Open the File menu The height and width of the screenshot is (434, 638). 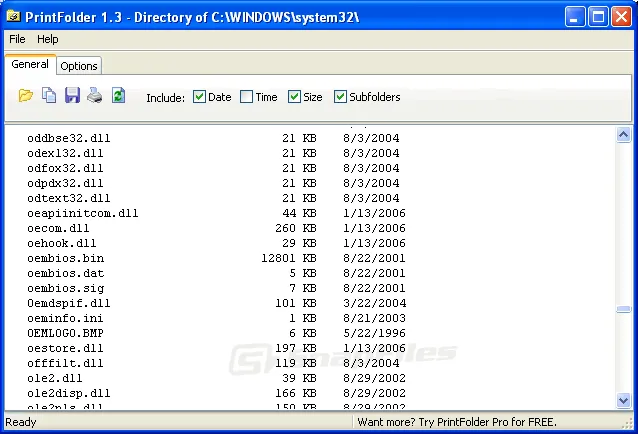click(17, 39)
